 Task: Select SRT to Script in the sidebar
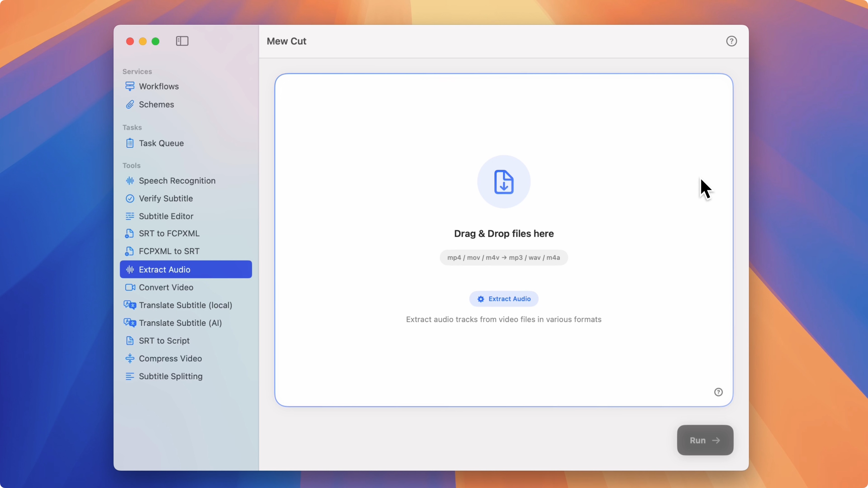[x=164, y=340]
